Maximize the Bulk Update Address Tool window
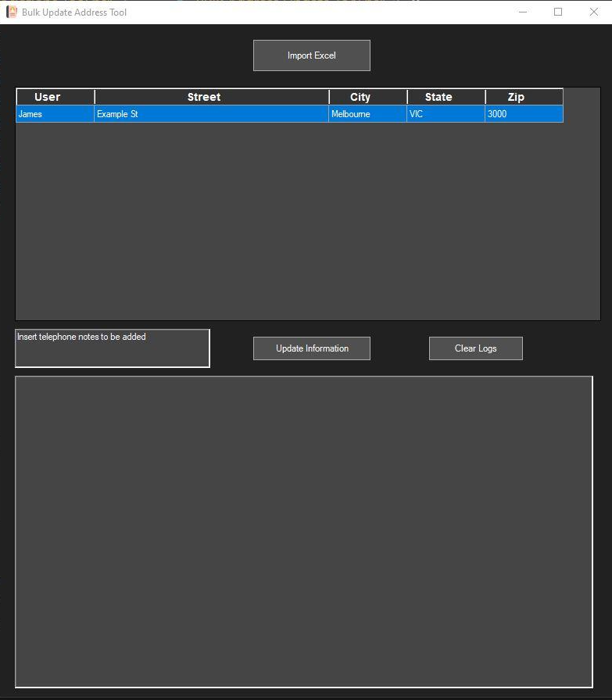Image resolution: width=612 pixels, height=700 pixels. point(558,12)
